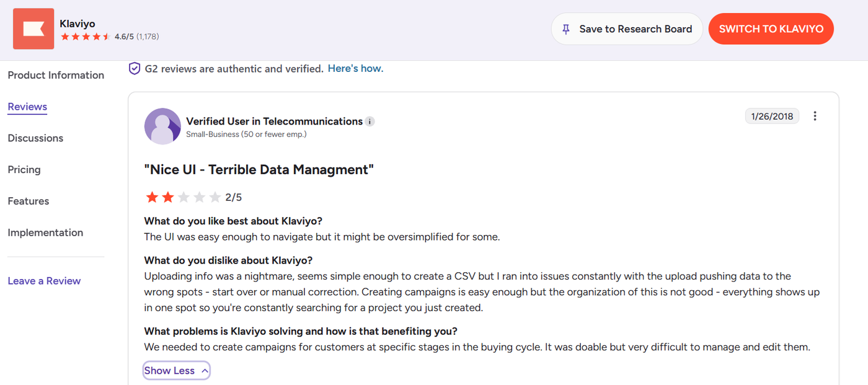Click the reviewer avatar picture
The height and width of the screenshot is (385, 868).
click(162, 126)
